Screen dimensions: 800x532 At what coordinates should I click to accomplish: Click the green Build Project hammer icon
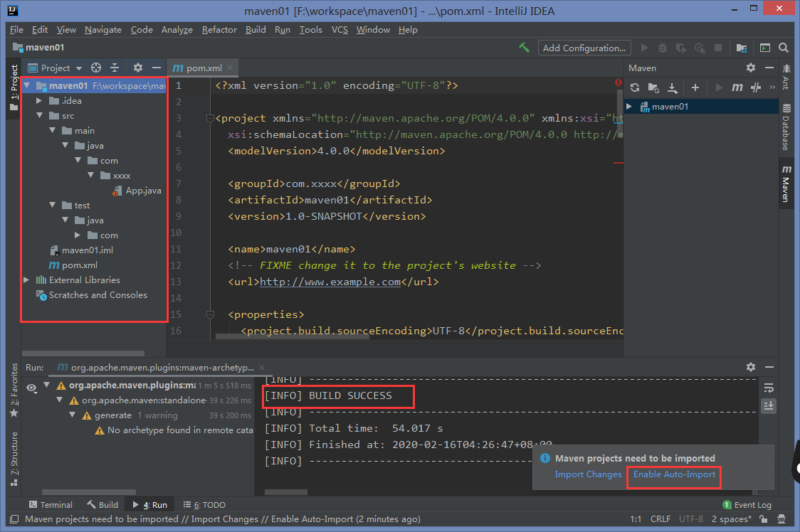[x=525, y=48]
